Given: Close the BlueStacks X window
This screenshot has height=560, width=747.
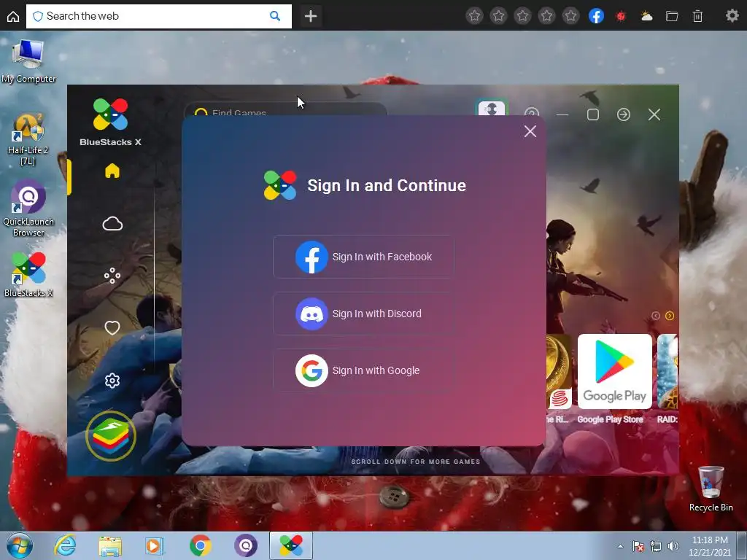Looking at the screenshot, I should (x=654, y=114).
